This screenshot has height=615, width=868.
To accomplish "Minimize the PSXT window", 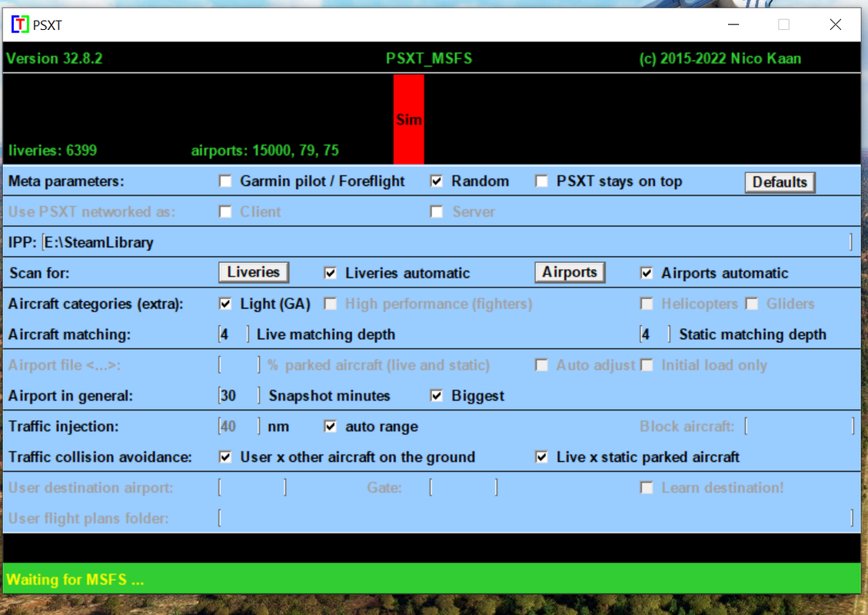I will pos(733,25).
